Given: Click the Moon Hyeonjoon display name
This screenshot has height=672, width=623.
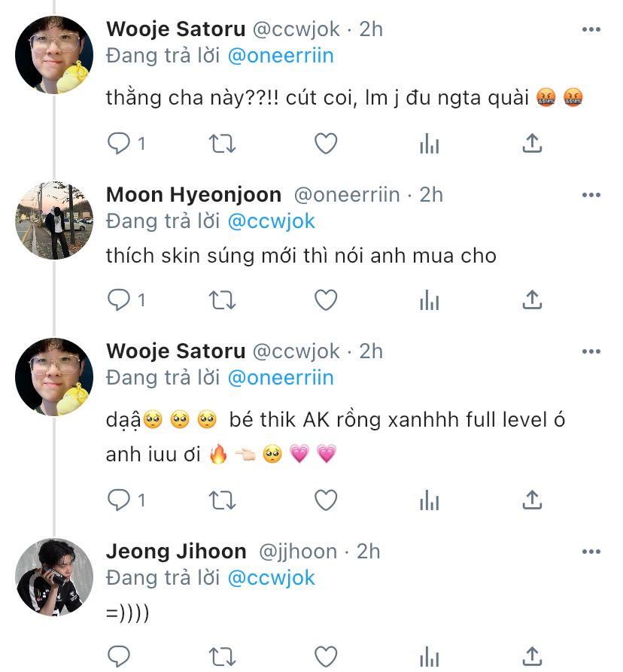Looking at the screenshot, I should [x=193, y=195].
